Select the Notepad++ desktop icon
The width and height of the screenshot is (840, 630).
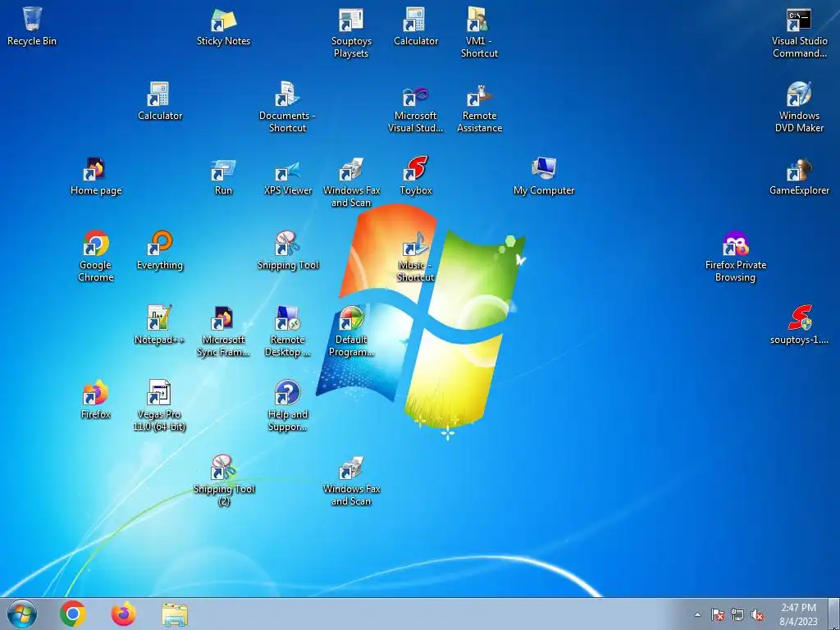tap(160, 325)
